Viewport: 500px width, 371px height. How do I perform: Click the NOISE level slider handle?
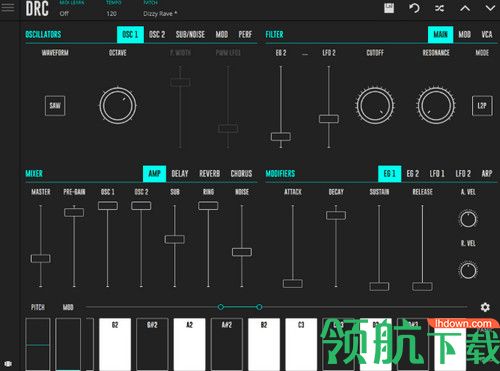242,252
